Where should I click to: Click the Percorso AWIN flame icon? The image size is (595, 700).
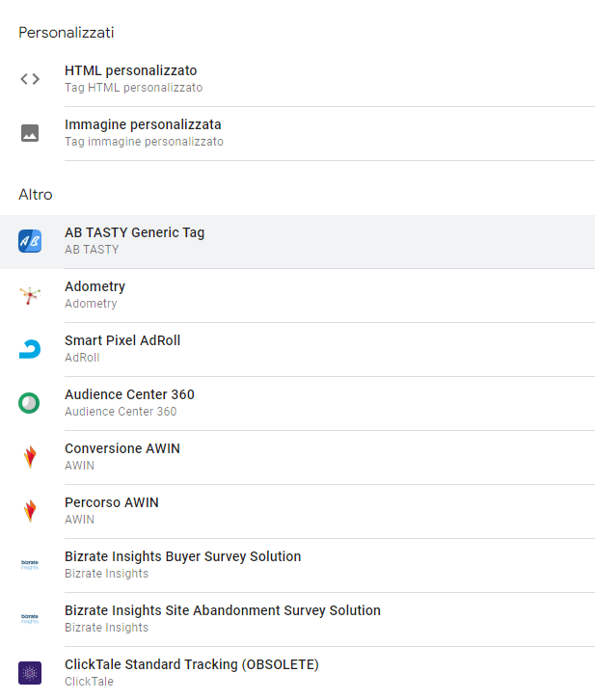pos(30,511)
